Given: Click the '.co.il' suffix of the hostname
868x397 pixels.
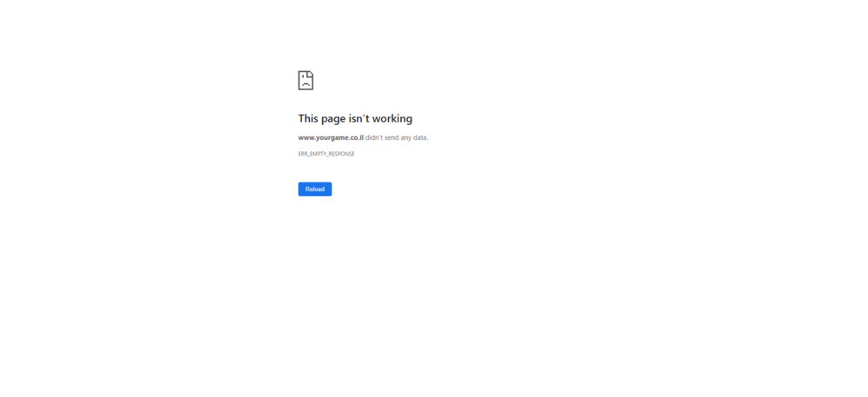Looking at the screenshot, I should (357, 137).
